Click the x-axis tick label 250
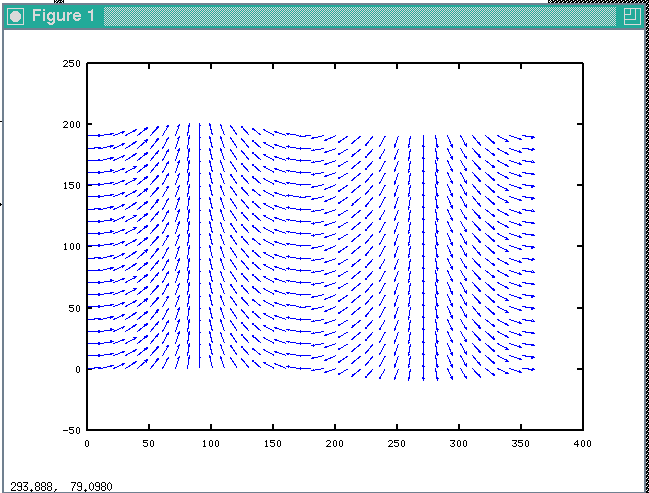649x493 pixels. pos(397,444)
